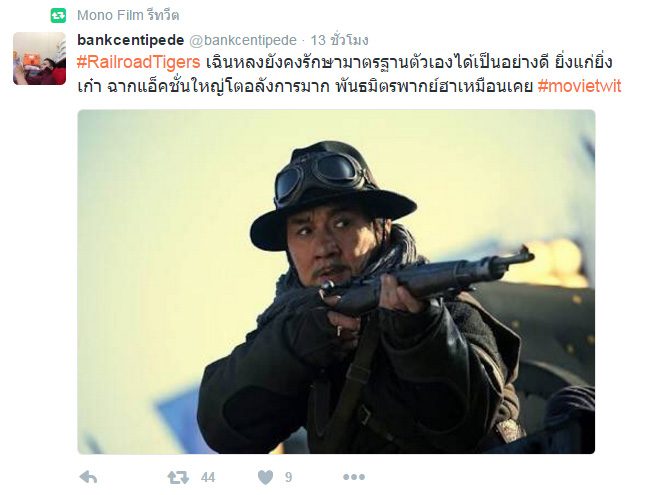The height and width of the screenshot is (495, 646).
Task: Open the #movietwit hashtag
Action: click(579, 86)
